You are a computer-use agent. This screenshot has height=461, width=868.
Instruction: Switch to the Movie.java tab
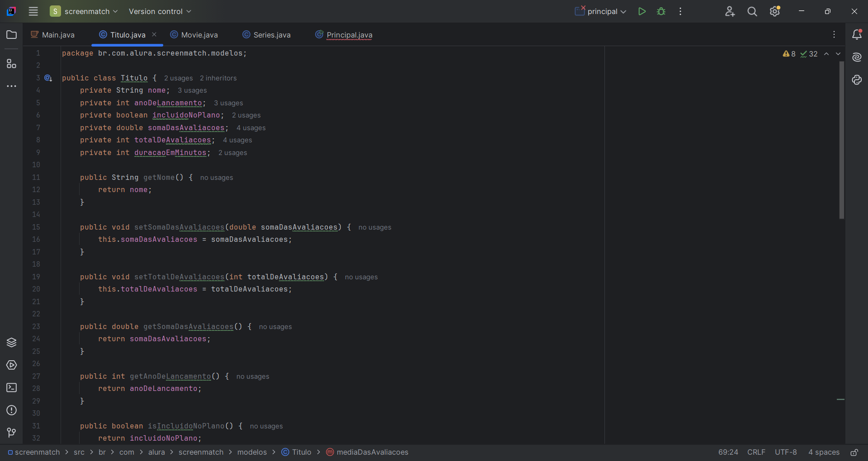click(x=194, y=35)
